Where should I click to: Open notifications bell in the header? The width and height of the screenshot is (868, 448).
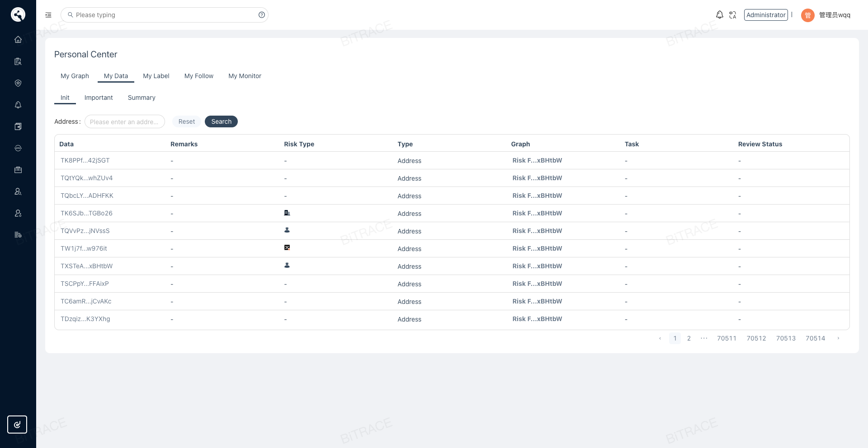(720, 15)
